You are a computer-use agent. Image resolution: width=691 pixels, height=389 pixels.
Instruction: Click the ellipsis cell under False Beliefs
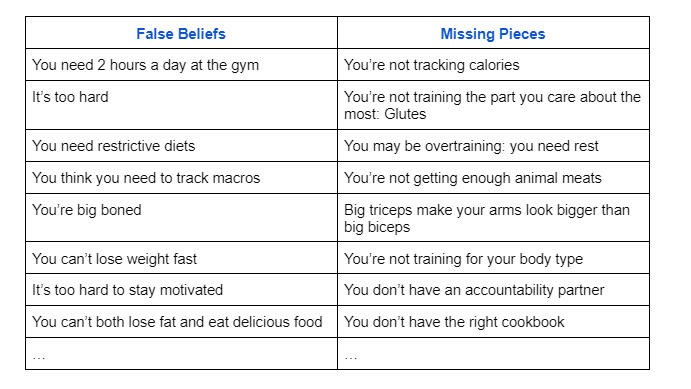[181, 354]
